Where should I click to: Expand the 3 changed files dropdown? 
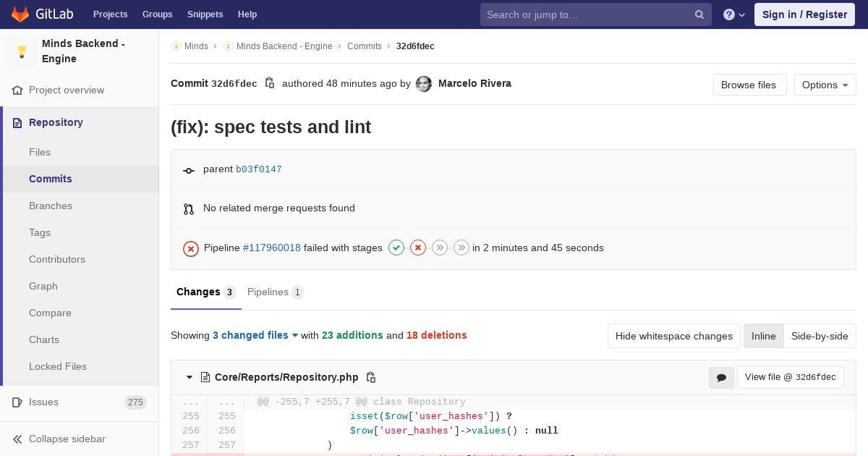coord(255,335)
